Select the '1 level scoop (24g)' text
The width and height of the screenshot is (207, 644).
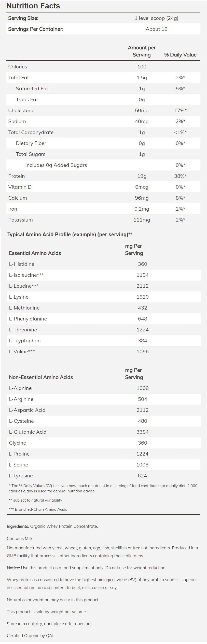click(156, 18)
